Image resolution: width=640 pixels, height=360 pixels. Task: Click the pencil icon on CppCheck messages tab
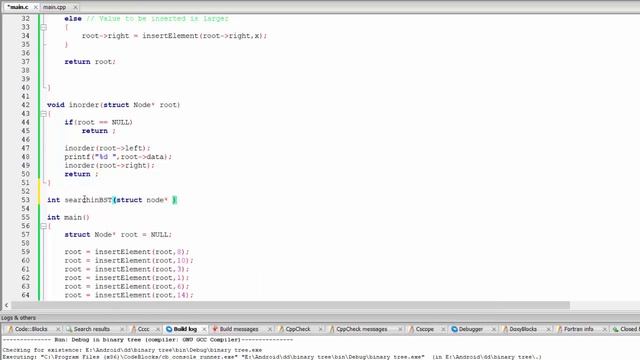(x=332, y=329)
